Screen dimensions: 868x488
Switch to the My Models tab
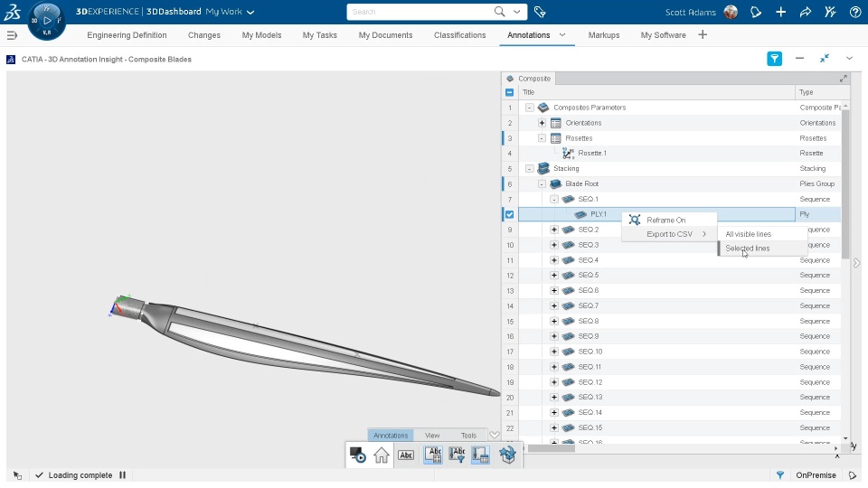(262, 35)
